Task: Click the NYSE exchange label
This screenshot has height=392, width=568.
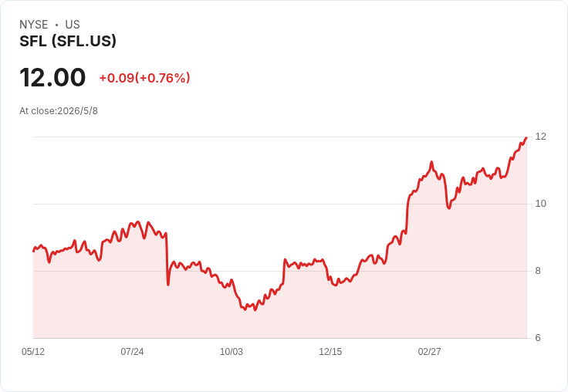Action: point(34,25)
